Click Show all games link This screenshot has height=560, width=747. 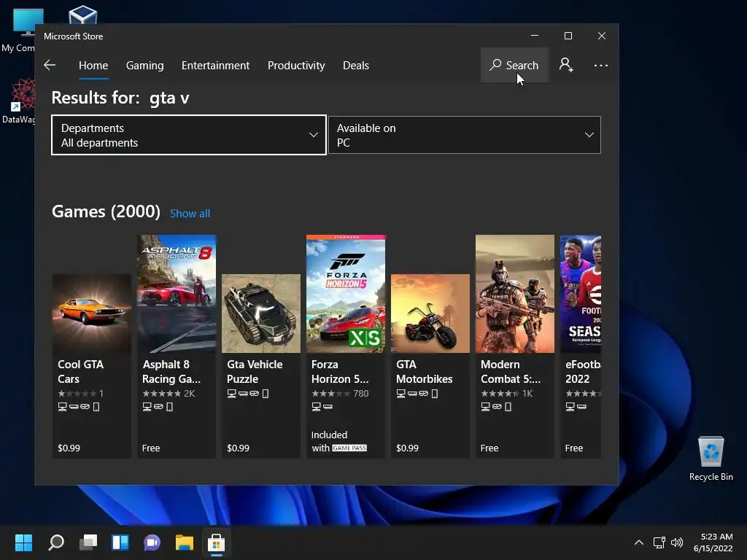tap(190, 214)
